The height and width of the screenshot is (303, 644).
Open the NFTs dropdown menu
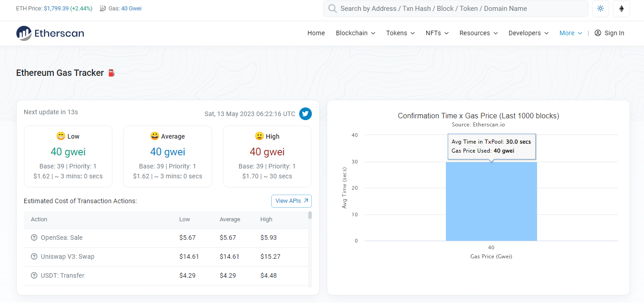437,33
